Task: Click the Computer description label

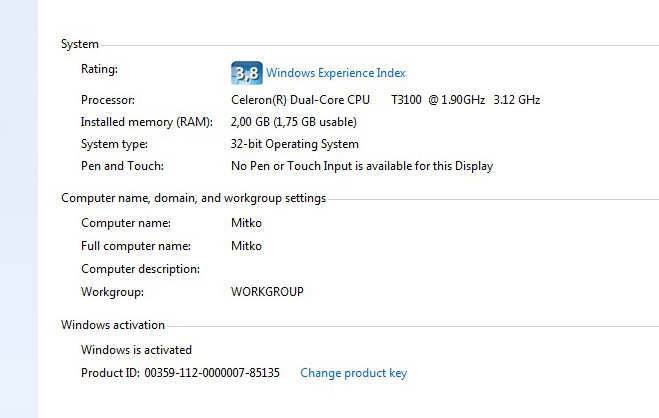Action: click(140, 269)
